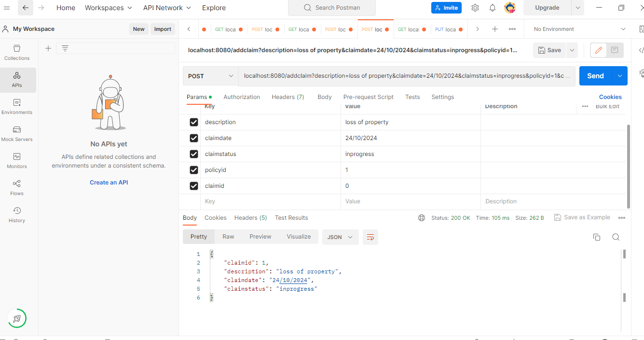Open the Tests tab
644x340 pixels.
point(412,97)
